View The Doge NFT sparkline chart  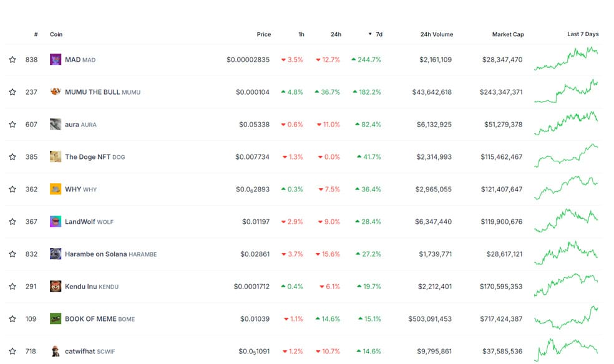tap(566, 156)
